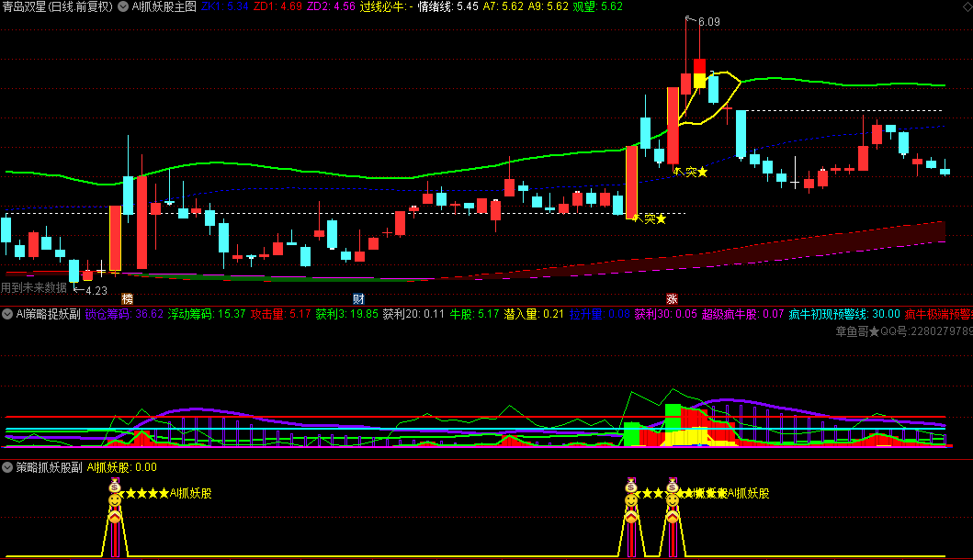Image resolution: width=973 pixels, height=560 pixels.
Task: Click the 榜 marker on the time axis
Action: [x=127, y=299]
